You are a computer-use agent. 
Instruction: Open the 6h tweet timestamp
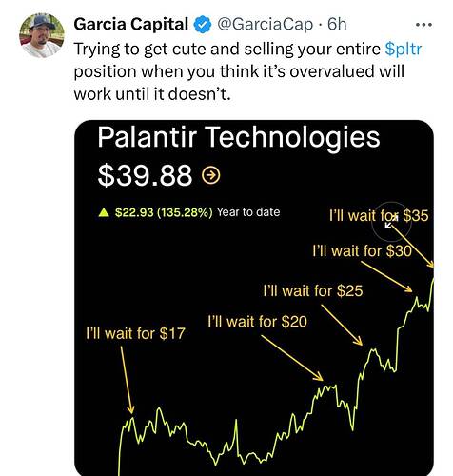pos(337,25)
